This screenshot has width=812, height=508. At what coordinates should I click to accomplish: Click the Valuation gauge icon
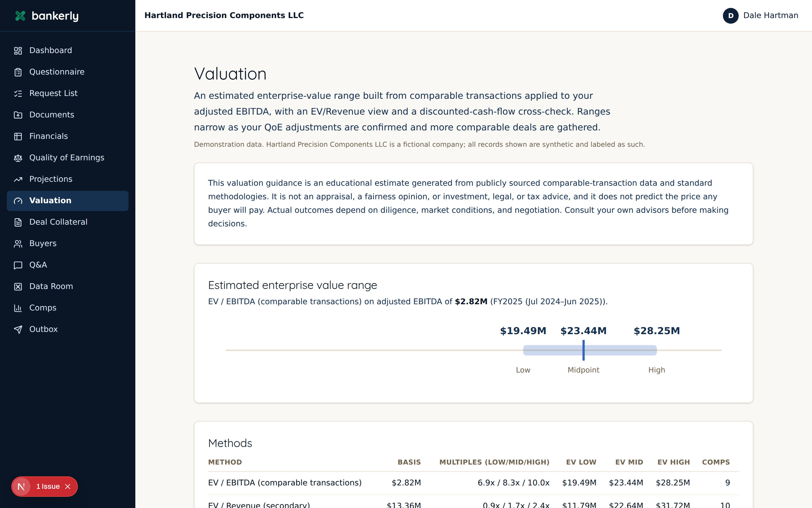click(18, 201)
